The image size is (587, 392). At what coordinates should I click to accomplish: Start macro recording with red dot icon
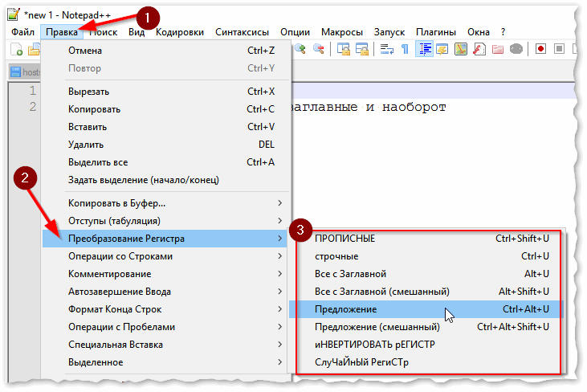[540, 49]
